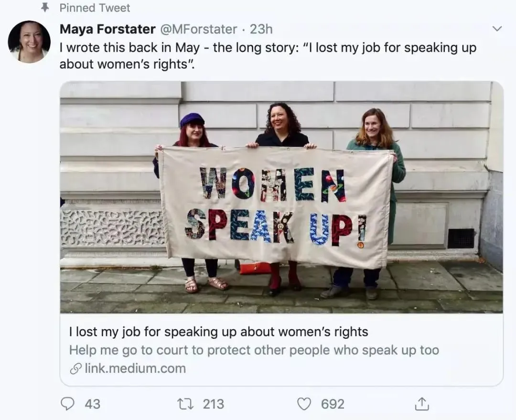Open the card title about losing my job

218,332
